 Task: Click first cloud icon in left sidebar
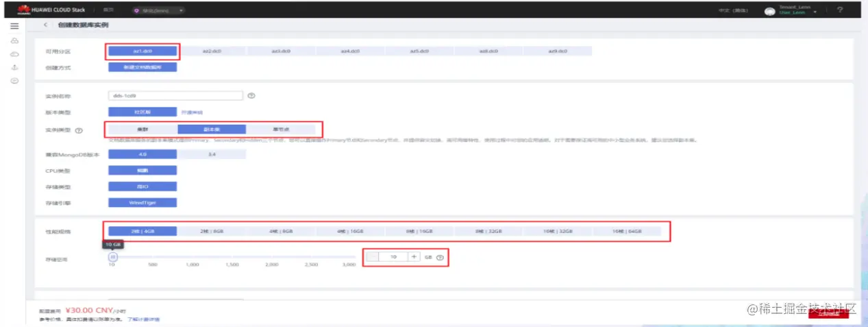click(x=14, y=41)
